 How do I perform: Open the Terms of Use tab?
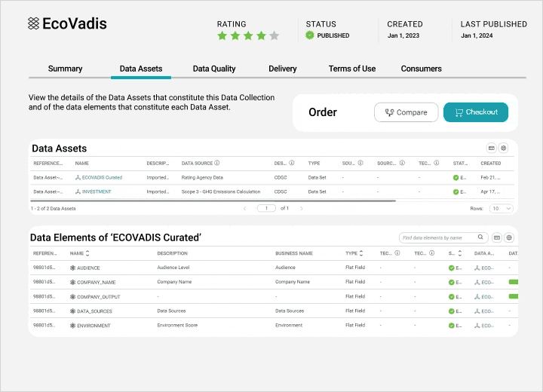352,69
